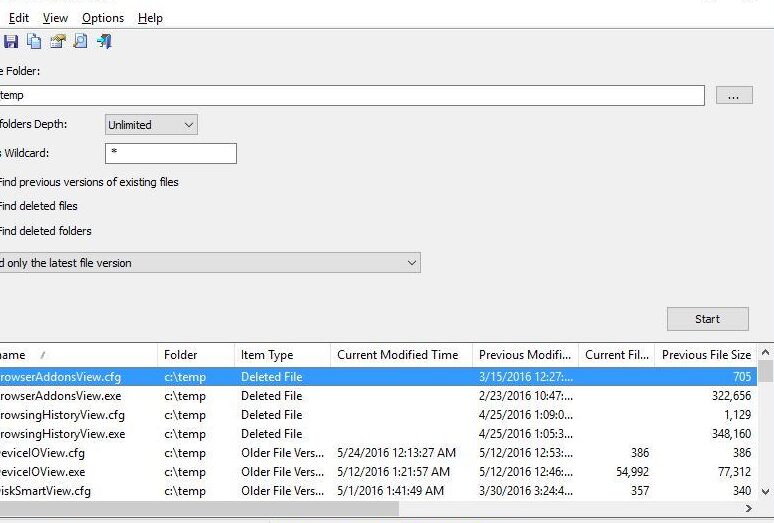
Task: Click the previous file size '340' cell
Action: click(x=742, y=491)
